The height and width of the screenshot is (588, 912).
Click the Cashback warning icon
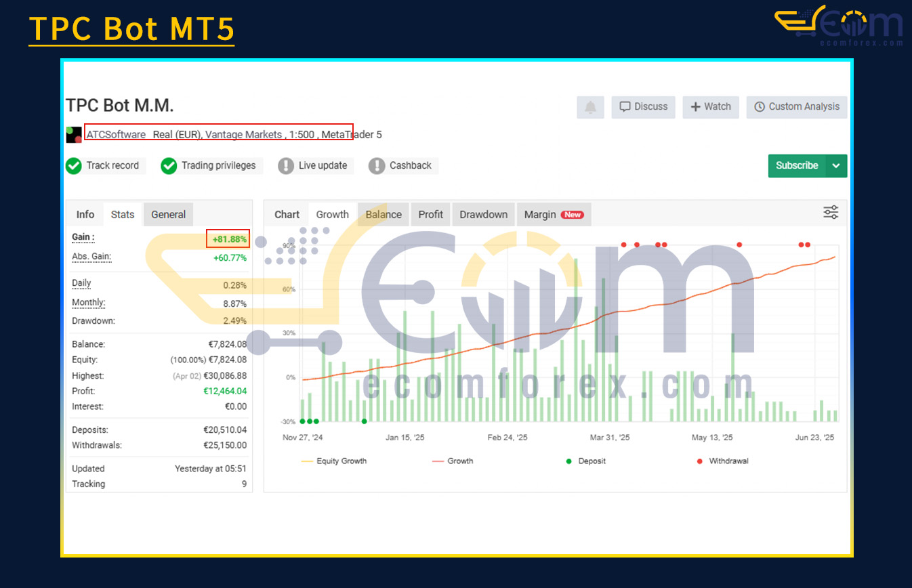pyautogui.click(x=377, y=166)
